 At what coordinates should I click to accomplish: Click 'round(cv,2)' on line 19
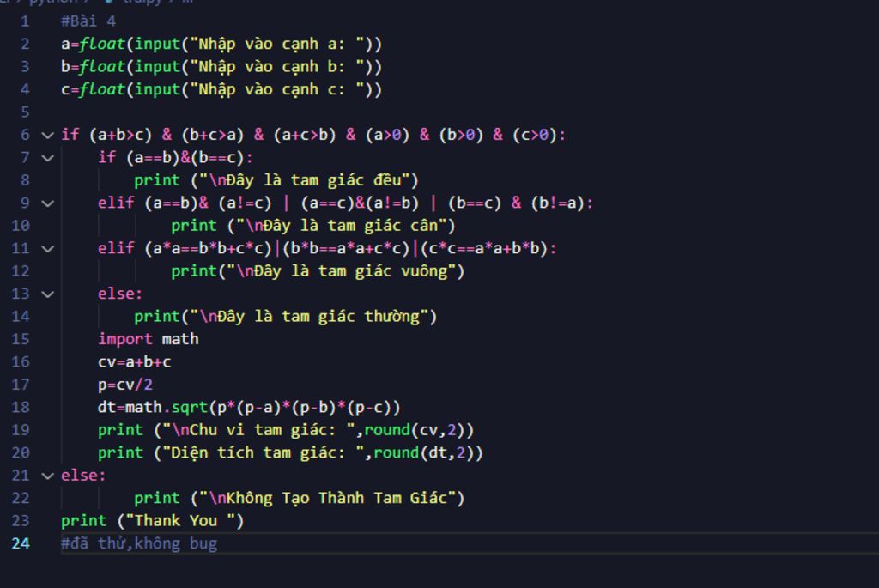(x=415, y=431)
